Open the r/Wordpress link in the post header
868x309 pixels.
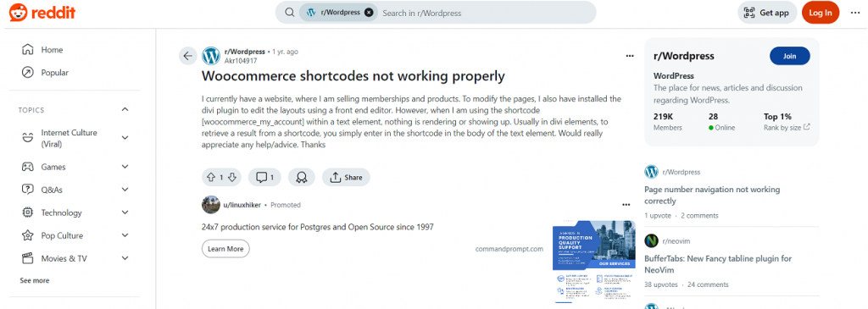245,52
